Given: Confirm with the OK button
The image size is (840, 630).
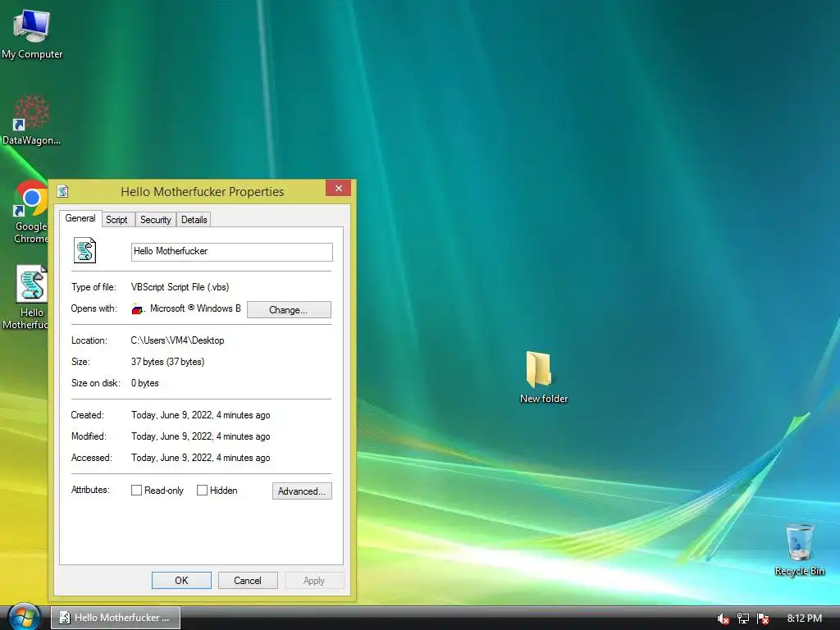Looking at the screenshot, I should click(181, 580).
